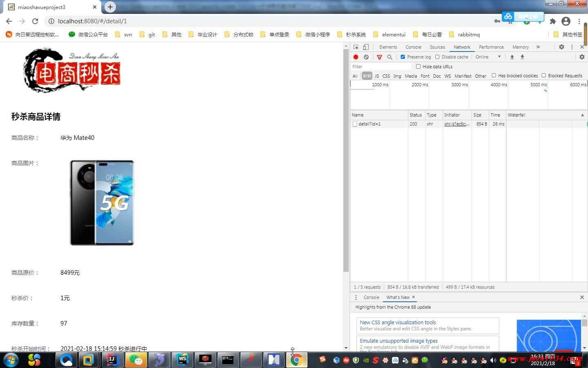Switch to Elements tab
The height and width of the screenshot is (368, 588).
click(388, 47)
